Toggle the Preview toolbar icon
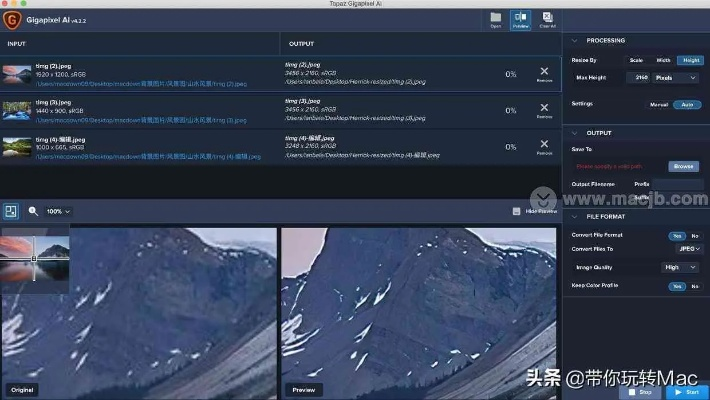Viewport: 710px width, 400px height. (520, 19)
